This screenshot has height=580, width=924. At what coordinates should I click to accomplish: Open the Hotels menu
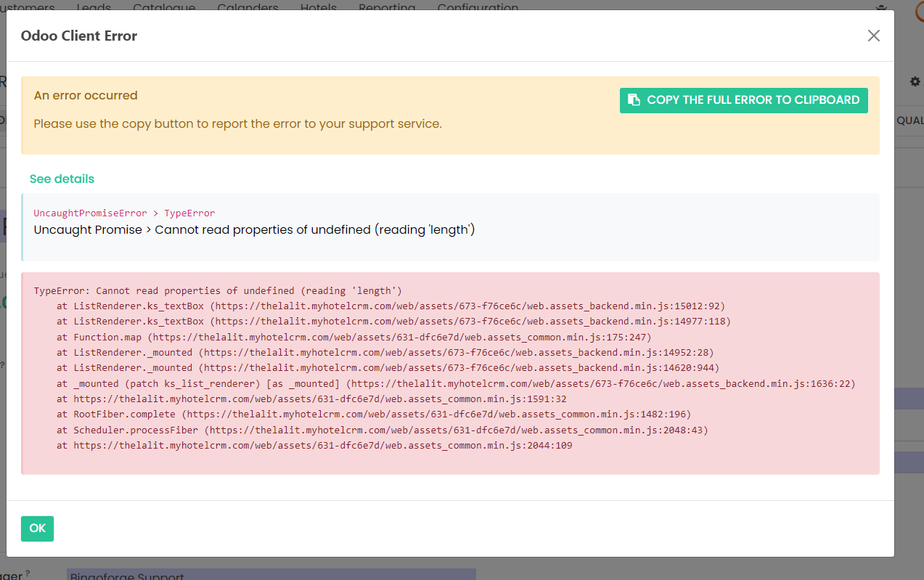point(318,5)
